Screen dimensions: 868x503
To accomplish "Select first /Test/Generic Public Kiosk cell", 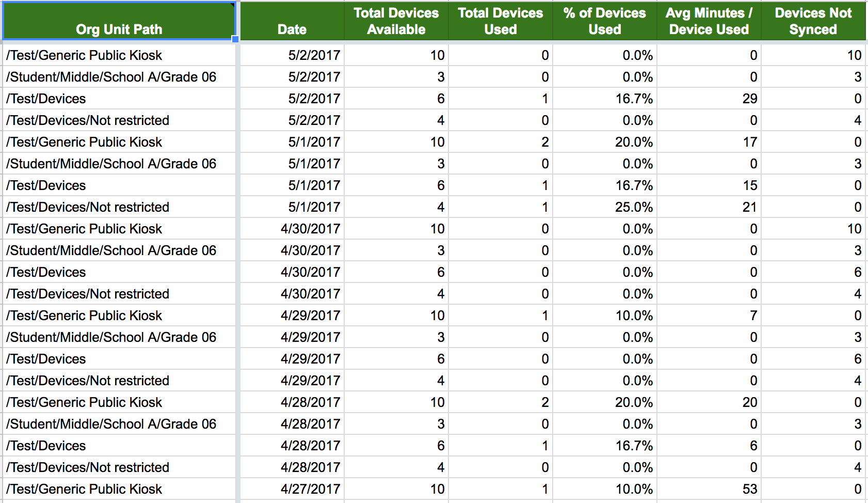I will [x=119, y=55].
